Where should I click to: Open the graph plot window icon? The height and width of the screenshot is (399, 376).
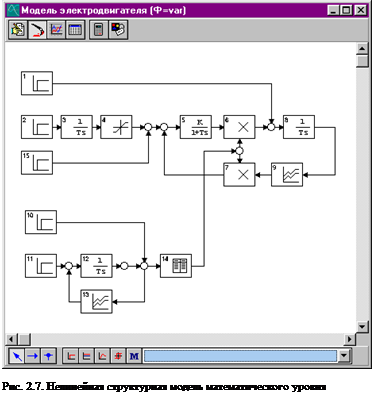[56, 30]
